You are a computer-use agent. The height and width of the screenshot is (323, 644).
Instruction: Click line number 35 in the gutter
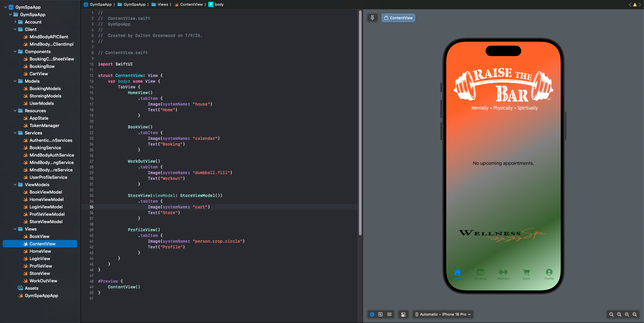pyautogui.click(x=91, y=207)
